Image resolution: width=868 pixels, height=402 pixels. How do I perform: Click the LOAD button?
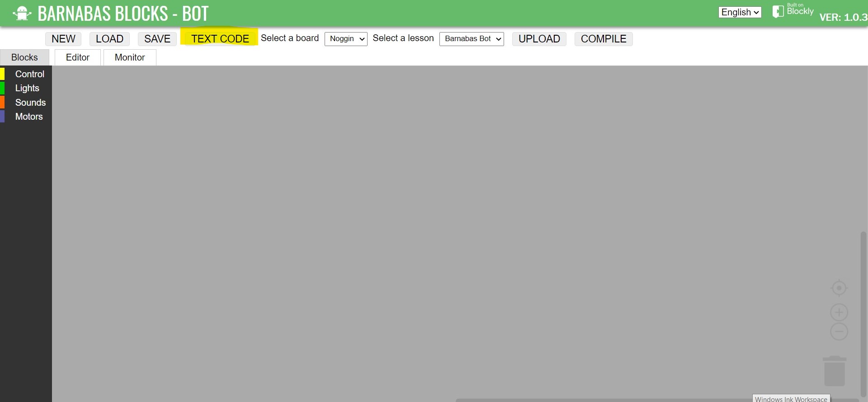[109, 39]
